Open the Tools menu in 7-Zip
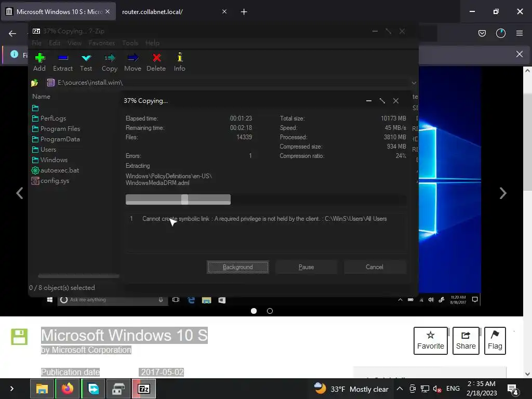The image size is (532, 399). (x=130, y=43)
